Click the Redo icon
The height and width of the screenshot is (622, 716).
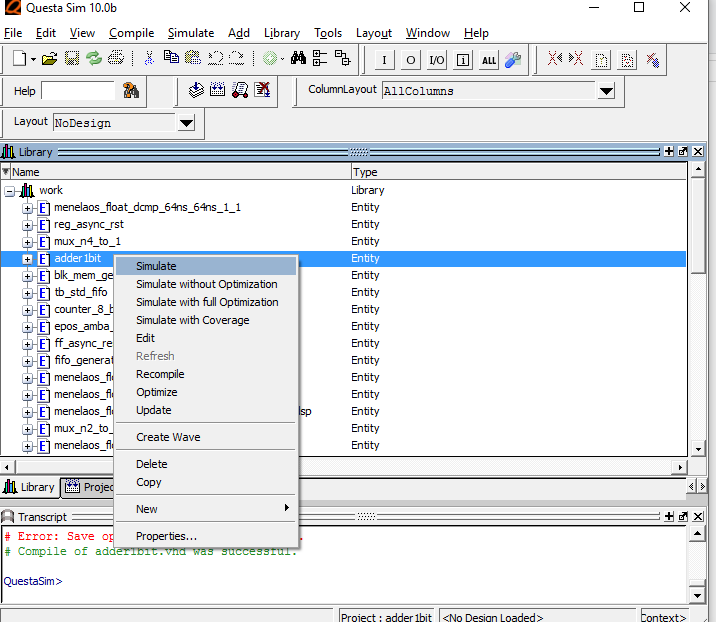[237, 58]
